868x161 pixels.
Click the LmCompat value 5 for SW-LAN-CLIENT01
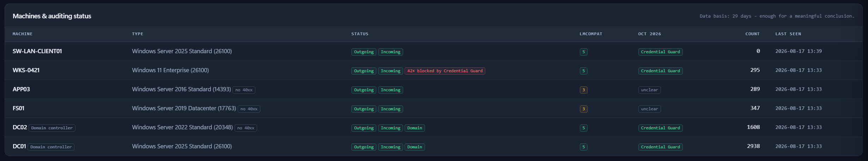pos(583,52)
